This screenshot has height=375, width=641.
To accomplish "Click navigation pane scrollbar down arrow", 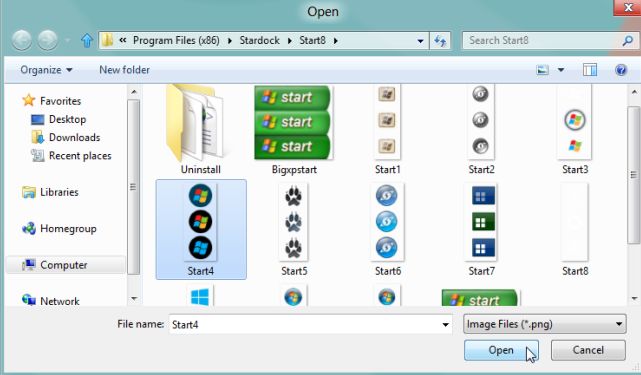I will point(134,299).
